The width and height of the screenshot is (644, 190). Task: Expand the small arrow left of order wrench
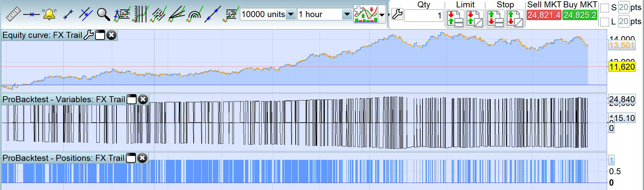[389, 14]
